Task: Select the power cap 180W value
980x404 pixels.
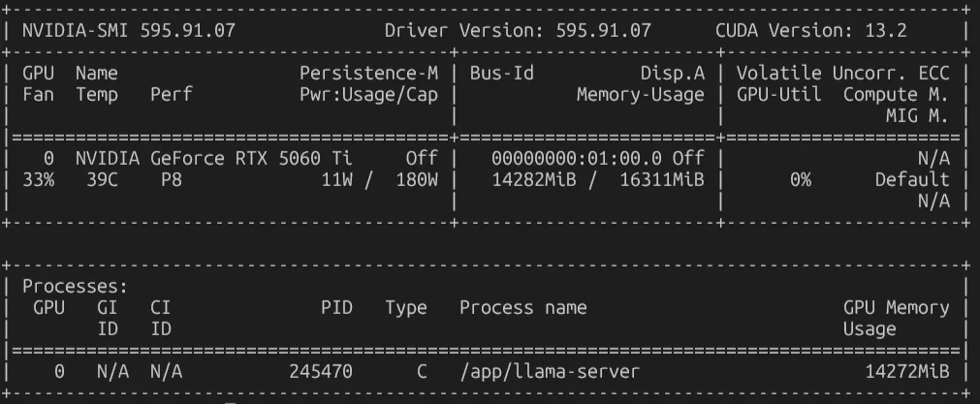Action: click(x=417, y=180)
